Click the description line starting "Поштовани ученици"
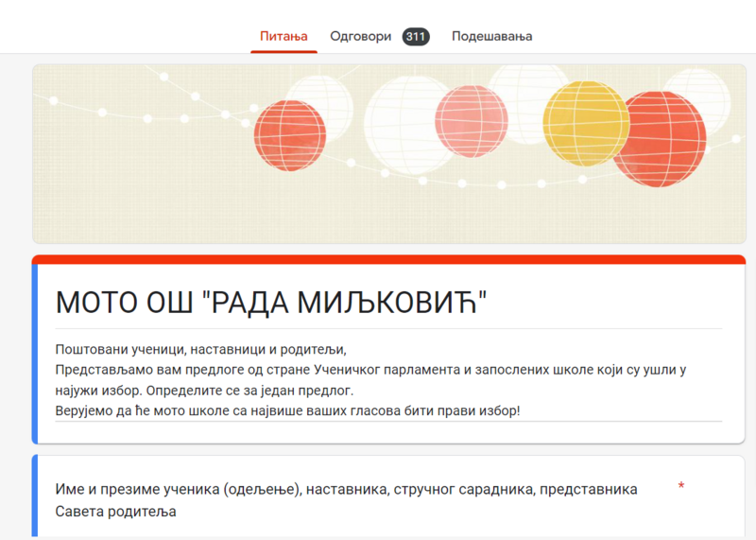Screen dimensions: 756x540 [x=200, y=349]
